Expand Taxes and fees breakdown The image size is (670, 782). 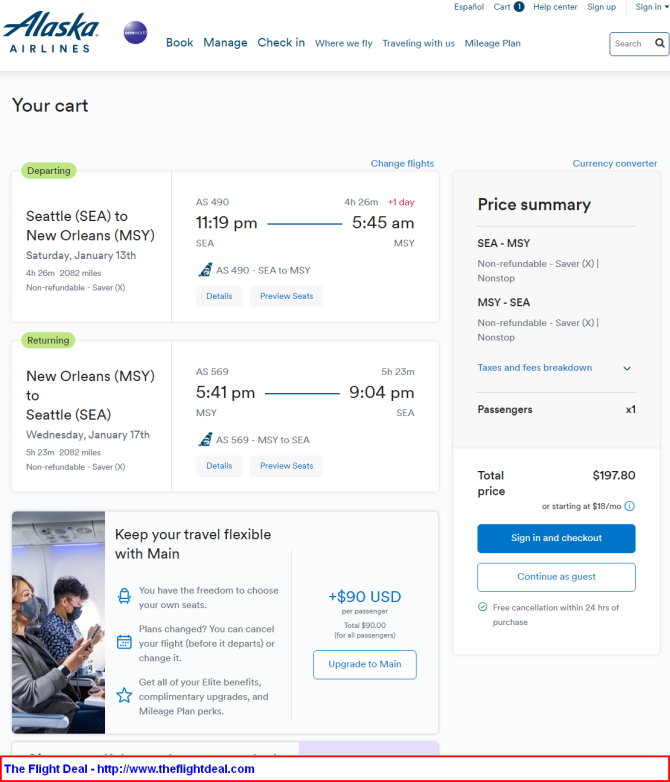coord(554,368)
